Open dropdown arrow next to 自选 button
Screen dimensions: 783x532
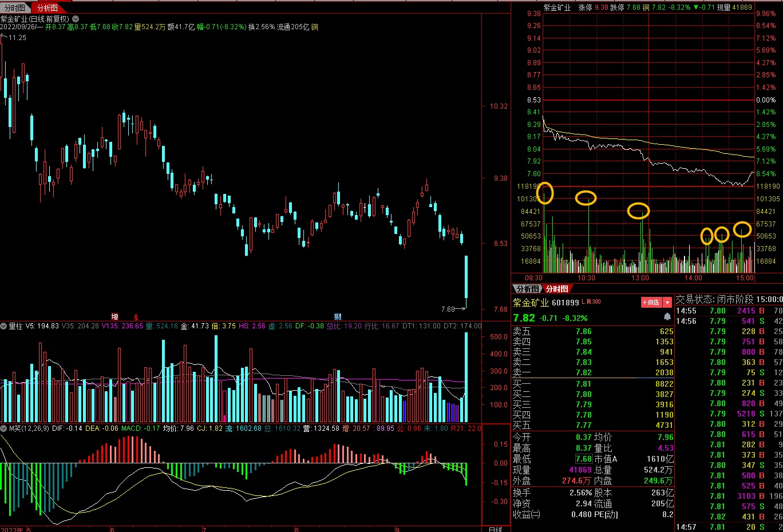pos(667,303)
